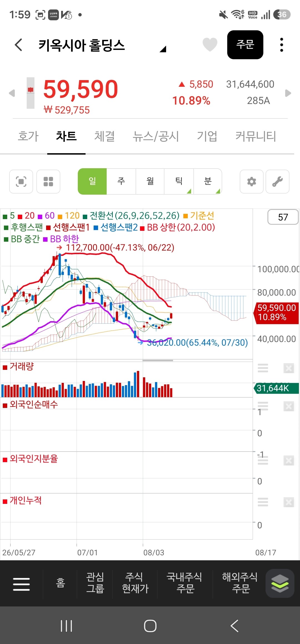Open chart tools wrench icon
300x644 pixels.
click(x=277, y=182)
